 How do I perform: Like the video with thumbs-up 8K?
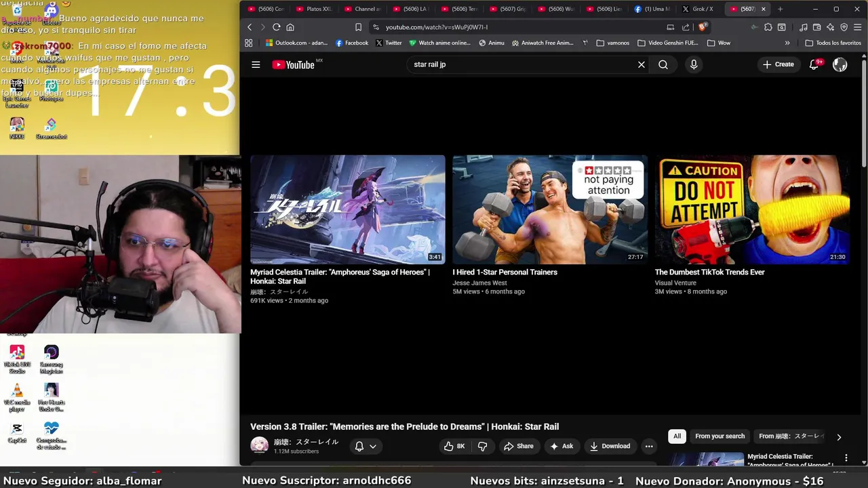pyautogui.click(x=454, y=446)
